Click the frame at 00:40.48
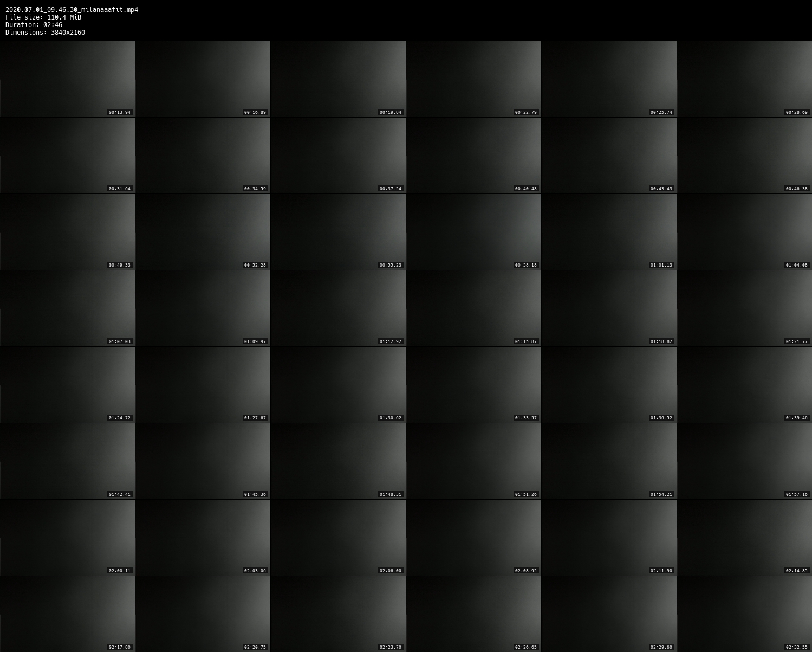This screenshot has height=652, width=812. pos(473,156)
